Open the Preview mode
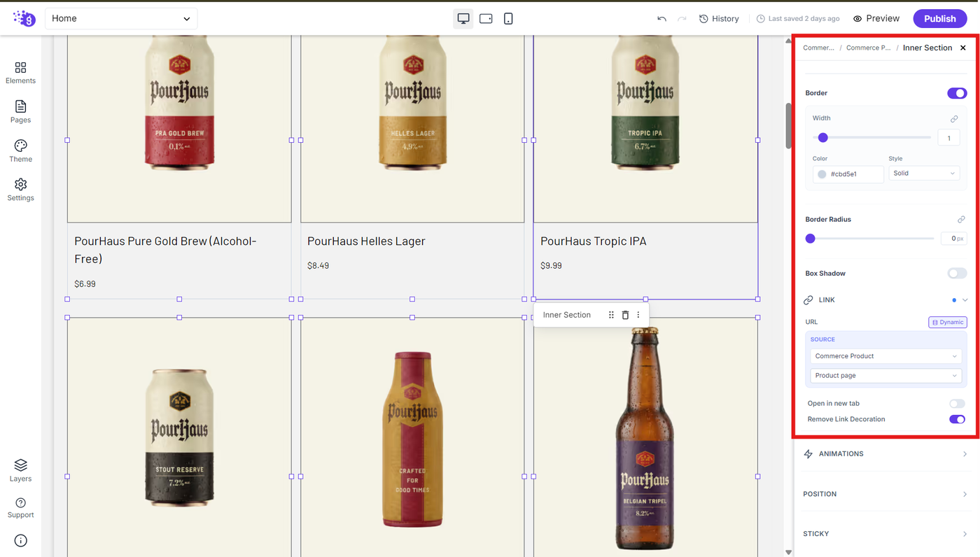This screenshot has width=980, height=557. [x=876, y=19]
